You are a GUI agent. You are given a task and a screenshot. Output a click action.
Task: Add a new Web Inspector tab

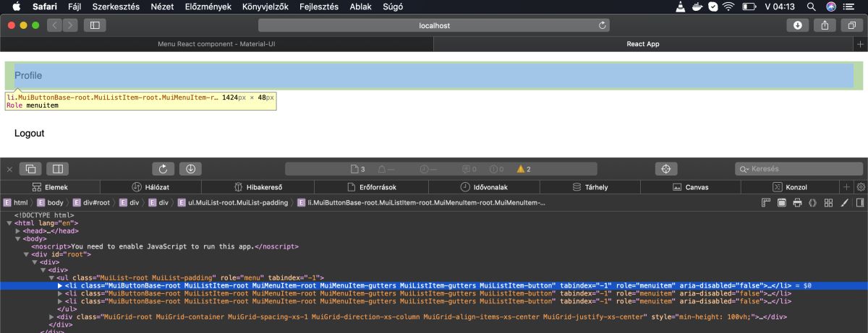pyautogui.click(x=847, y=187)
